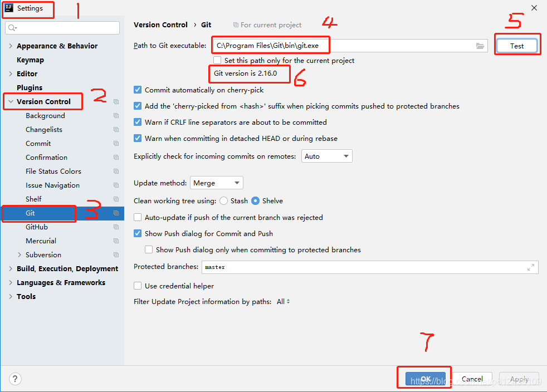
Task: Click the project-level icon beside Version Control
Action: [x=116, y=101]
